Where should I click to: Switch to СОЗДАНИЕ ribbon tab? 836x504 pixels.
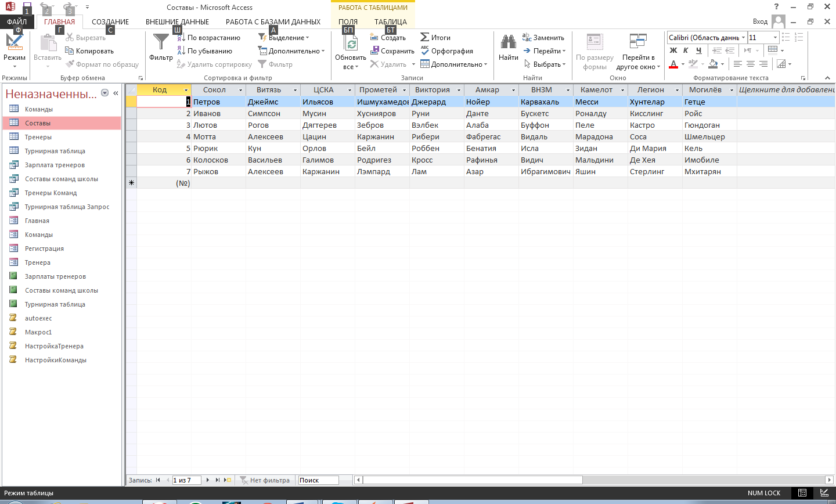[x=110, y=22]
